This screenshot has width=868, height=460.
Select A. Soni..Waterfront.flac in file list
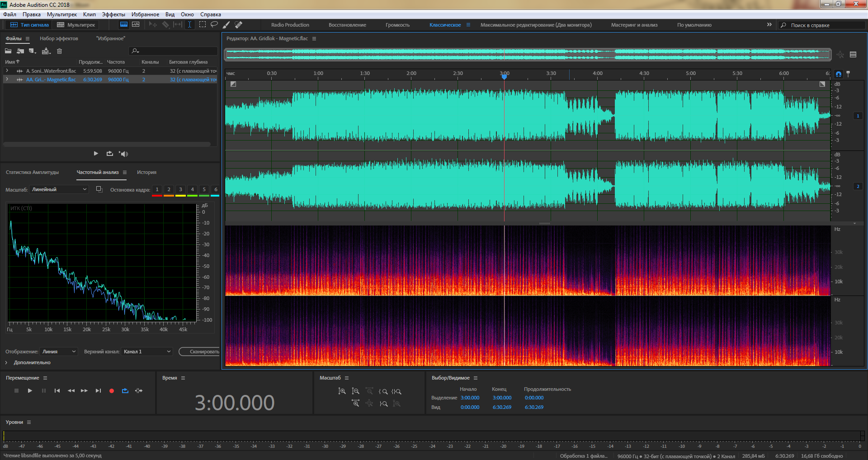pos(51,71)
